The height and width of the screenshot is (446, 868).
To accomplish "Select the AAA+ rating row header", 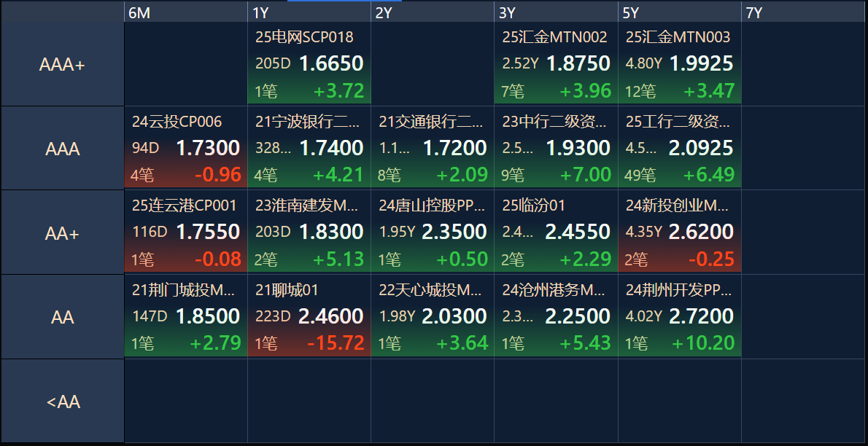I will coord(62,65).
